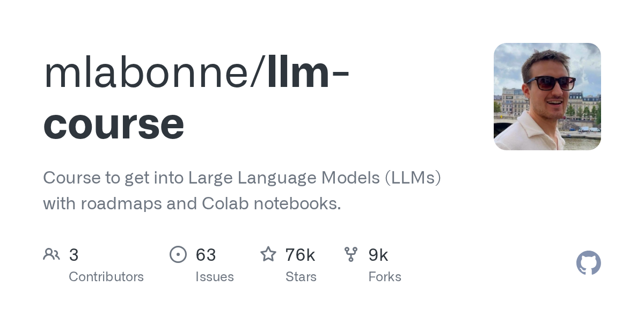Select the issues count '63'
Screen dimensions: 644x322
coord(206,255)
